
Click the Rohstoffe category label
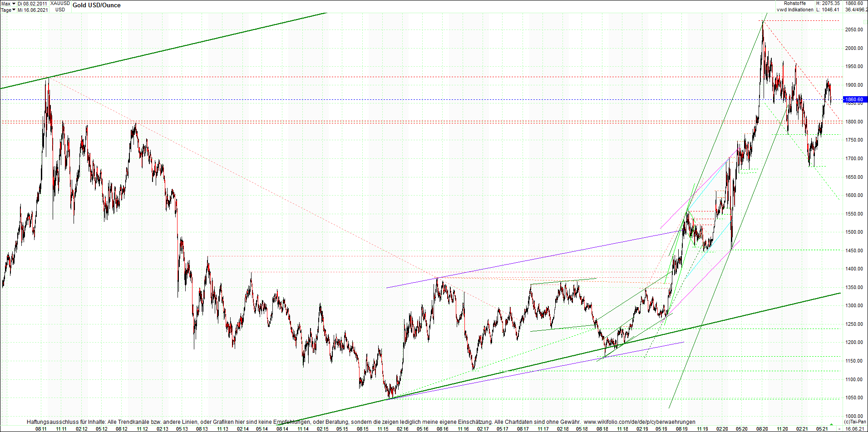coord(795,4)
